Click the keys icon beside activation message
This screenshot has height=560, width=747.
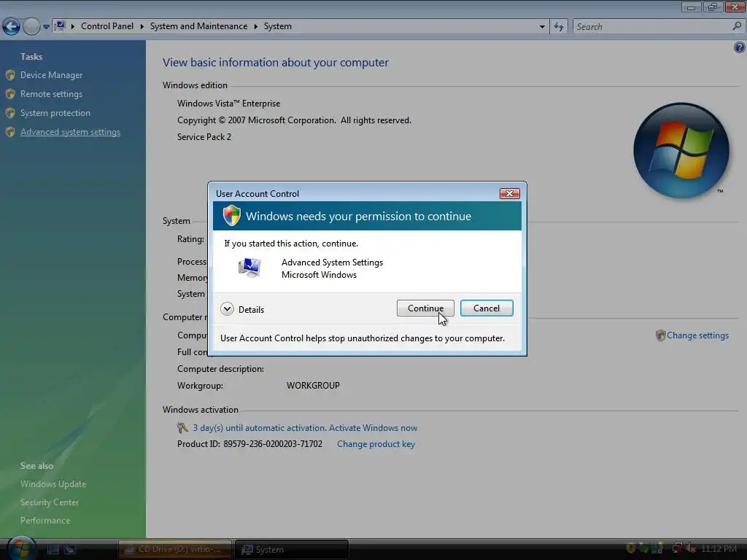point(182,427)
